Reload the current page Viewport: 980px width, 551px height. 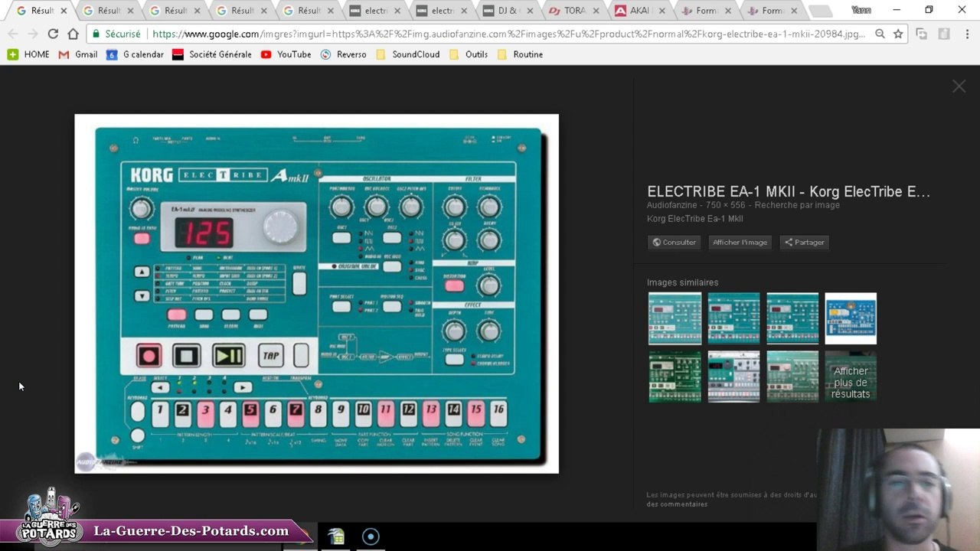[53, 34]
